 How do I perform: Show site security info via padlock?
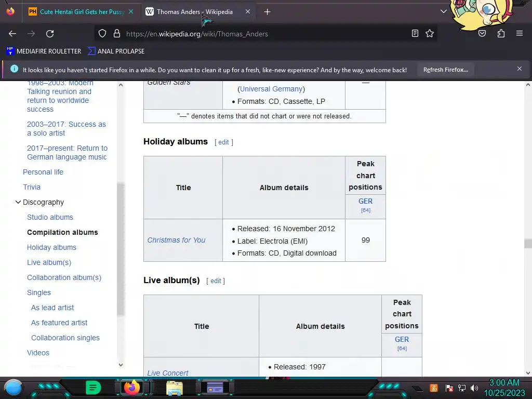117,34
